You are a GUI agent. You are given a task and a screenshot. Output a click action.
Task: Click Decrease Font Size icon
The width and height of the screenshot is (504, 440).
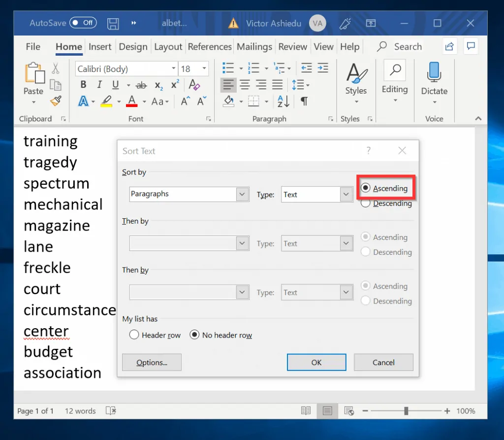tap(201, 102)
